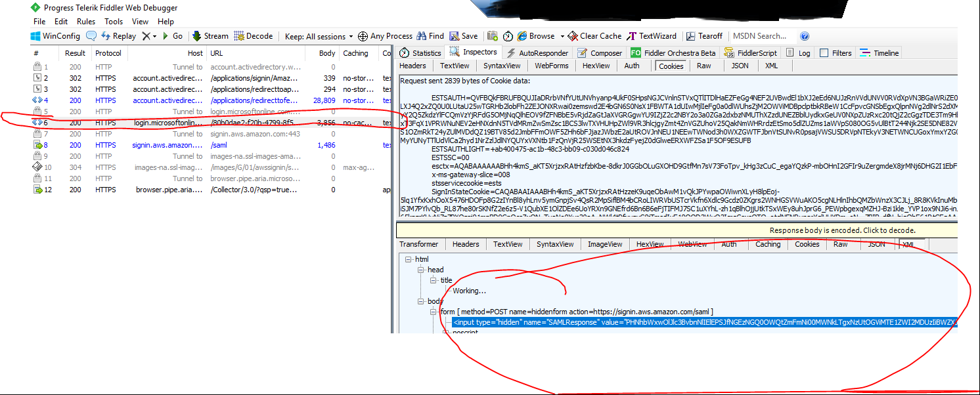Image resolution: width=980 pixels, height=395 pixels.
Task: Open the Edit menu
Action: (x=61, y=22)
